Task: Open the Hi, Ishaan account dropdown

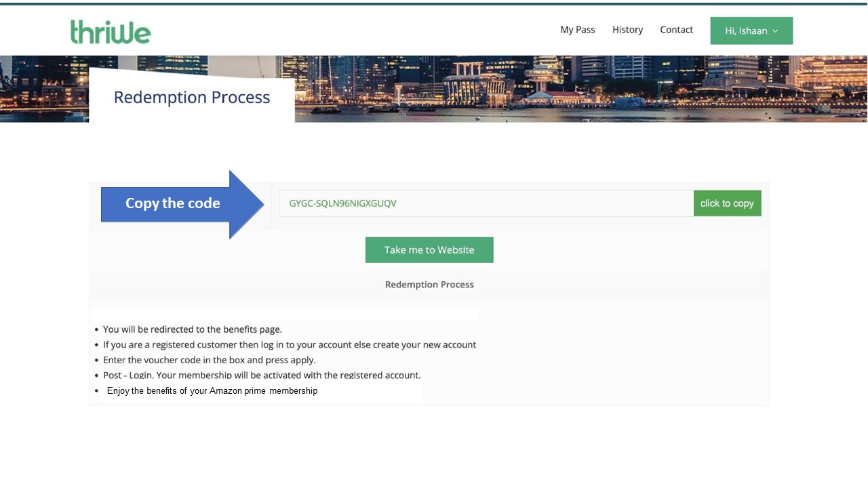Action: pos(746,30)
